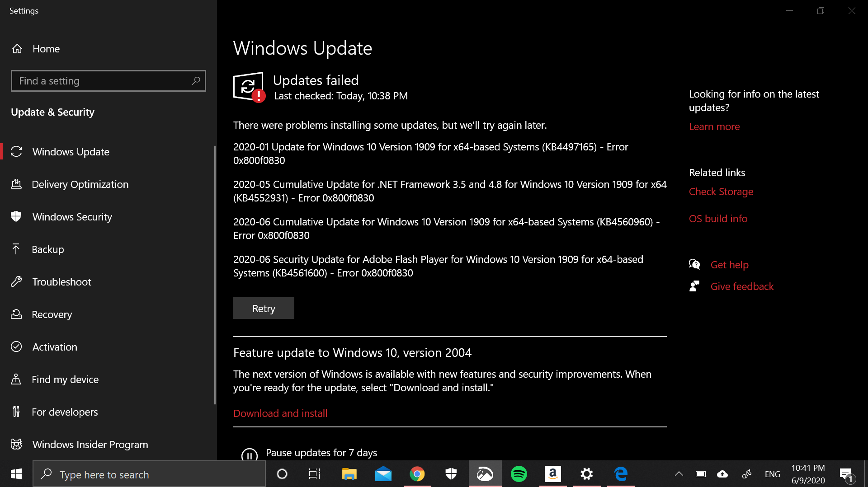Image resolution: width=868 pixels, height=487 pixels.
Task: Click the Settings gear in taskbar
Action: tap(587, 474)
